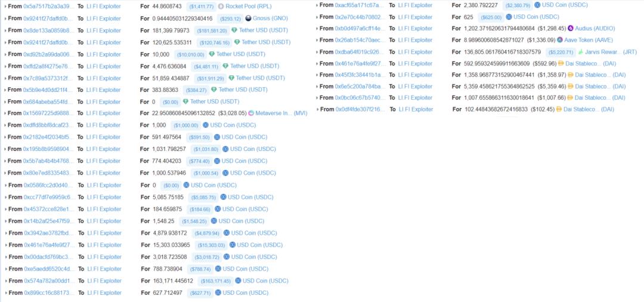Open sender address 0xffd2a8f4275e76

(48, 66)
